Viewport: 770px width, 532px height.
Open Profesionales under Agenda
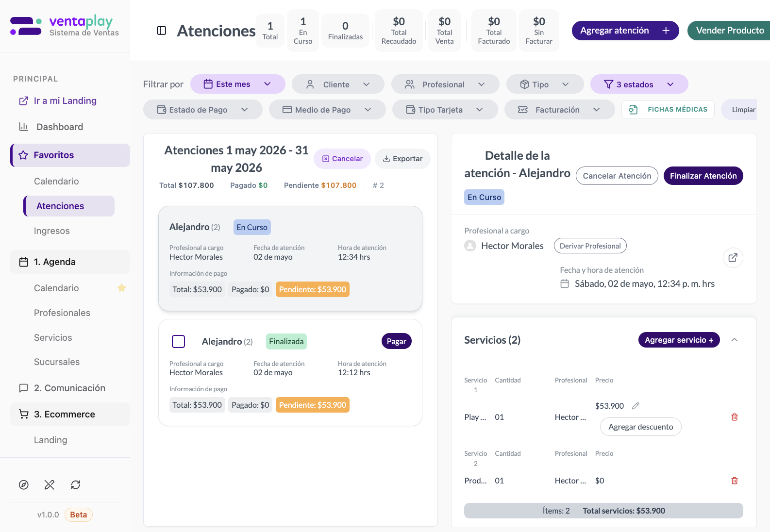[62, 313]
